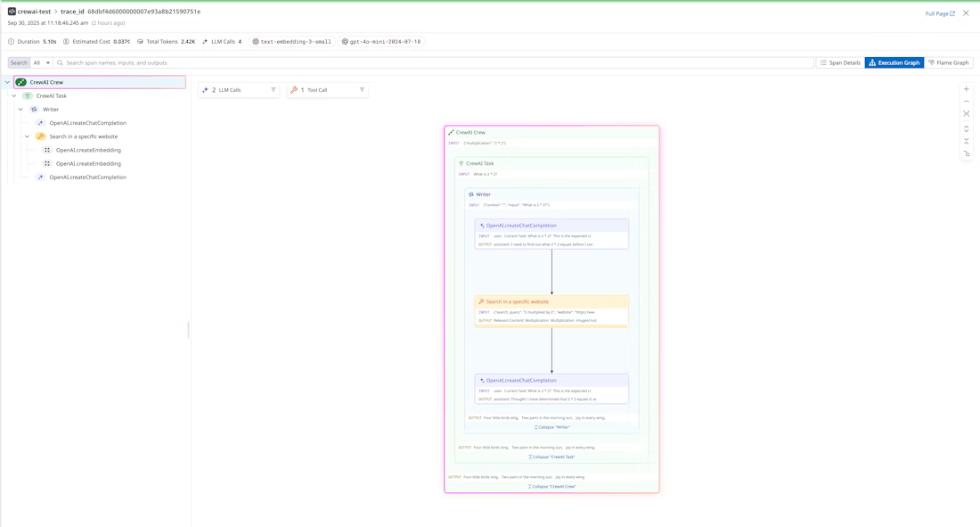
Task: Click the expand all nodes icon
Action: point(967,128)
